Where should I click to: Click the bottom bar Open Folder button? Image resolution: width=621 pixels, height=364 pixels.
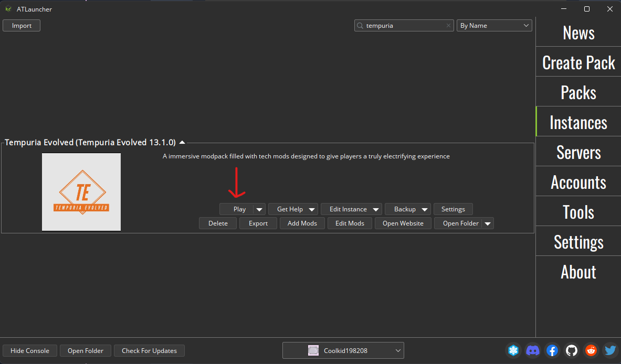[86, 350]
